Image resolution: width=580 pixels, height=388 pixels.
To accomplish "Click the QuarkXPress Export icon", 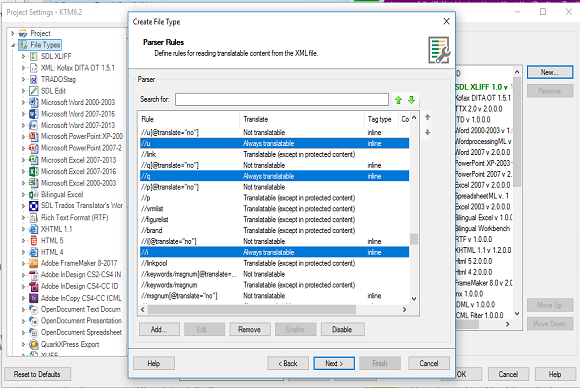I will 34,344.
